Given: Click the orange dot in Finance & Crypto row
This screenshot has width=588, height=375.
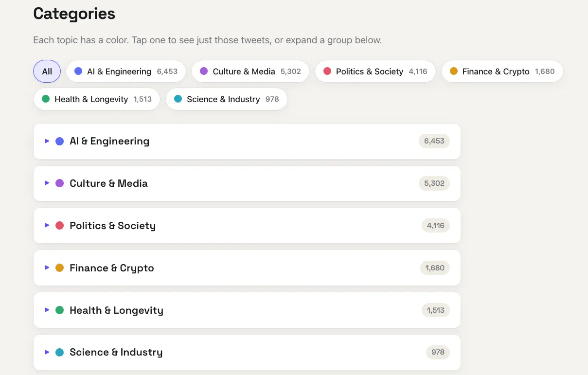Looking at the screenshot, I should tap(60, 268).
